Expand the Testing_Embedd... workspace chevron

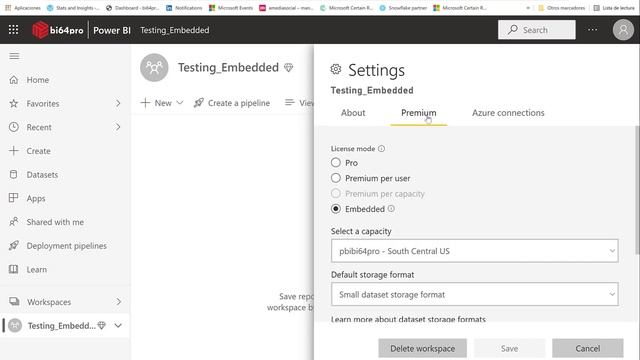click(x=118, y=325)
